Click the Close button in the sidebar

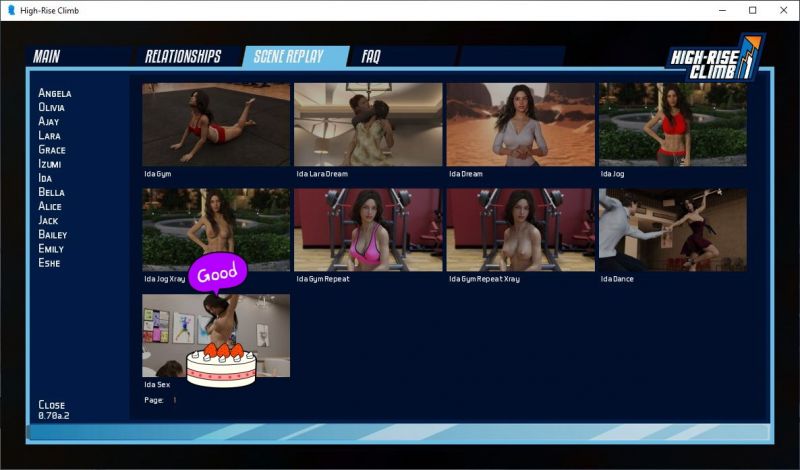[52, 405]
